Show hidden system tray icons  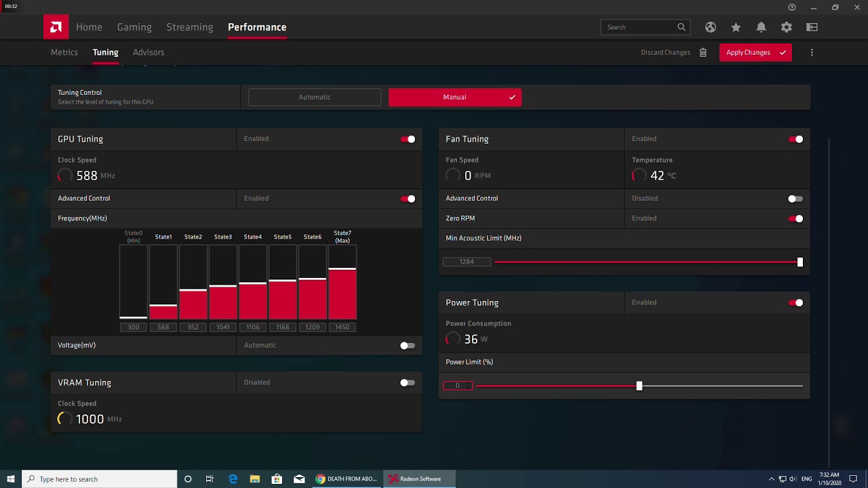771,479
